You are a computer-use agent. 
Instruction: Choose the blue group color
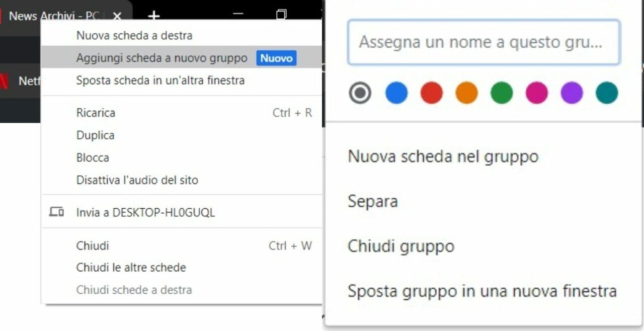396,93
